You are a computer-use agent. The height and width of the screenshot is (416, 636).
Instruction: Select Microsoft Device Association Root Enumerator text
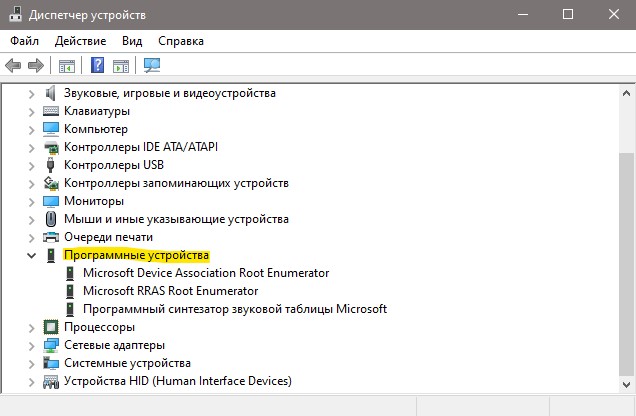(206, 273)
